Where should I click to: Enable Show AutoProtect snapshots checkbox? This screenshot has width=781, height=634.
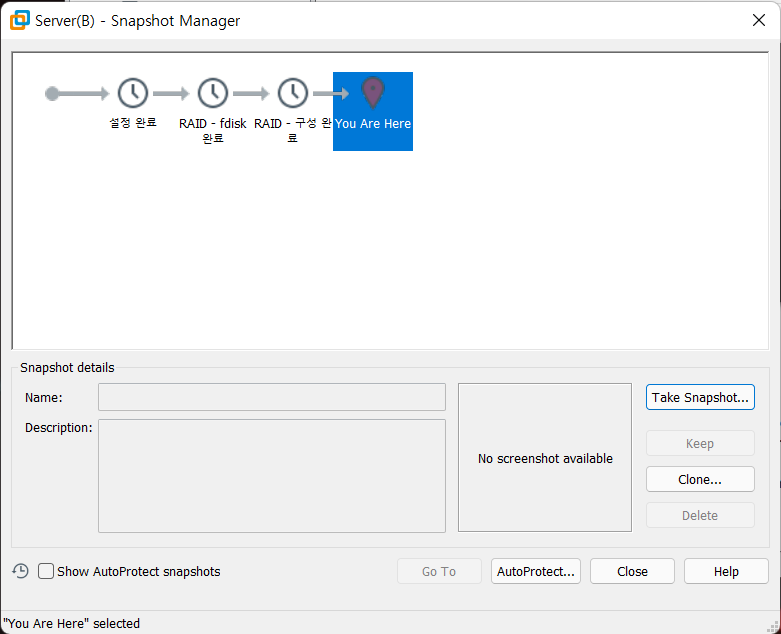[46, 571]
